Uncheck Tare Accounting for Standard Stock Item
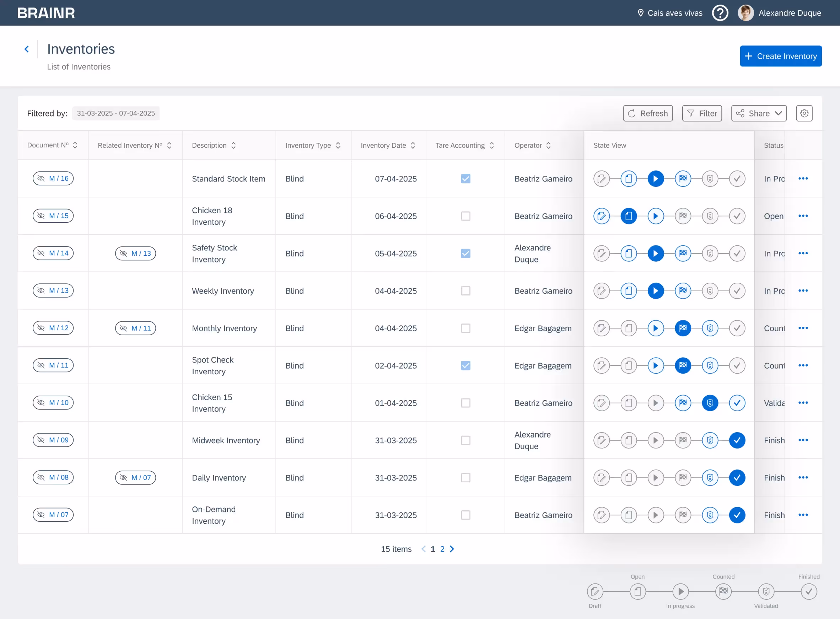Image resolution: width=840 pixels, height=619 pixels. [x=465, y=179]
